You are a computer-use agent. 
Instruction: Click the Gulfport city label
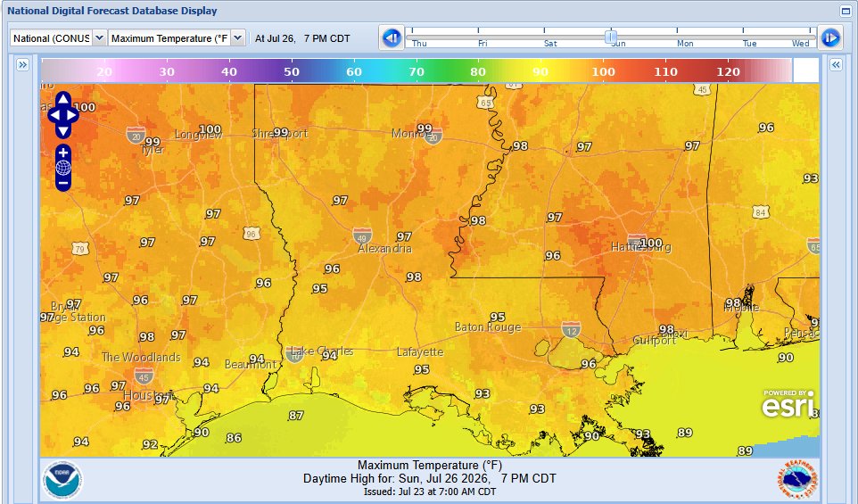(x=655, y=341)
